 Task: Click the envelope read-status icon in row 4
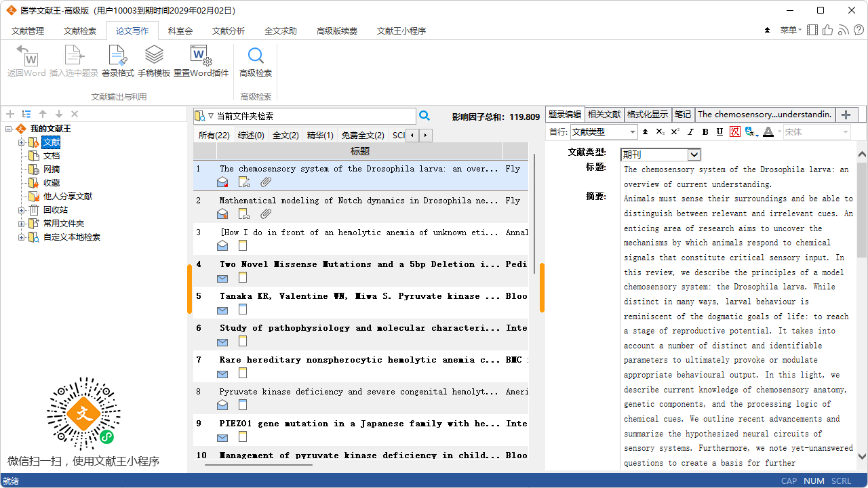(222, 278)
